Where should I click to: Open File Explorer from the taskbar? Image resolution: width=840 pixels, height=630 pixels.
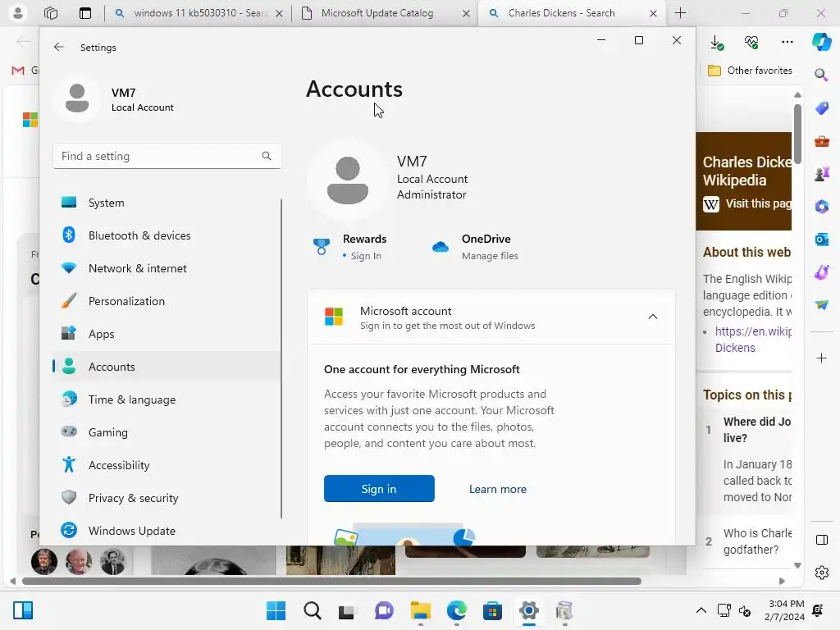click(421, 610)
